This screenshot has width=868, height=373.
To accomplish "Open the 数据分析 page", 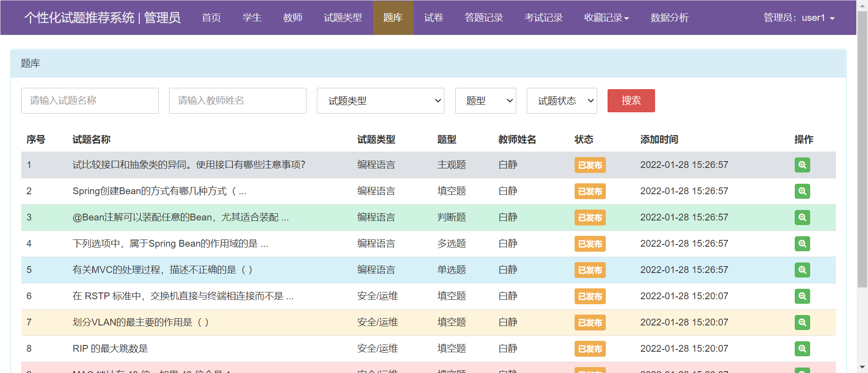I will point(670,18).
